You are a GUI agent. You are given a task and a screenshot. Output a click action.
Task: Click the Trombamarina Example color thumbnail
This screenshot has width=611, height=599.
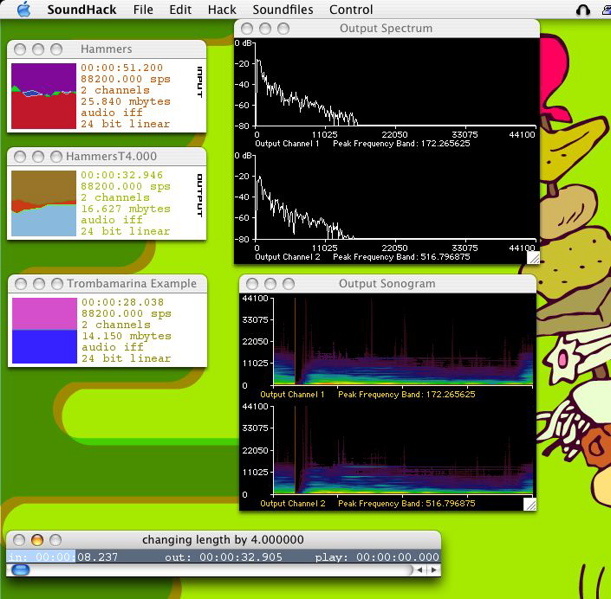point(43,330)
